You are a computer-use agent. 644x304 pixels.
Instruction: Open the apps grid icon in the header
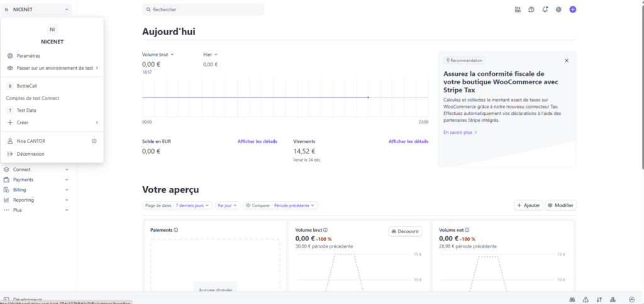click(518, 9)
